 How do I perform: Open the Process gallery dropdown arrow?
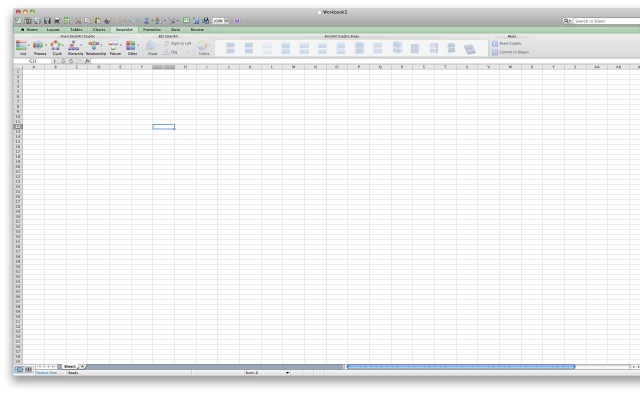46,45
